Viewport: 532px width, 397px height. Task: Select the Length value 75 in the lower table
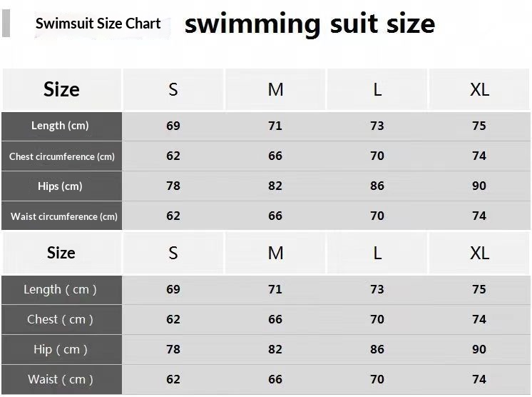point(479,289)
